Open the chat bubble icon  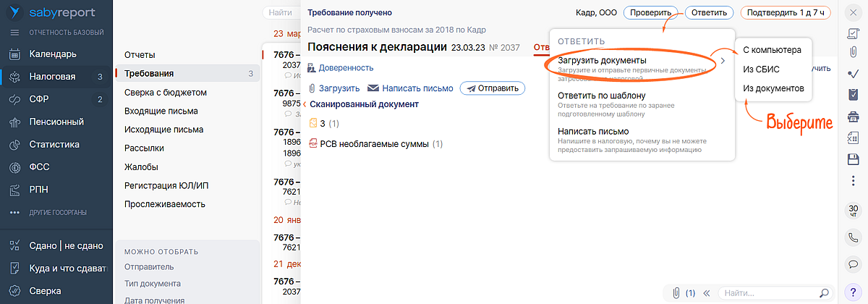pos(852,263)
